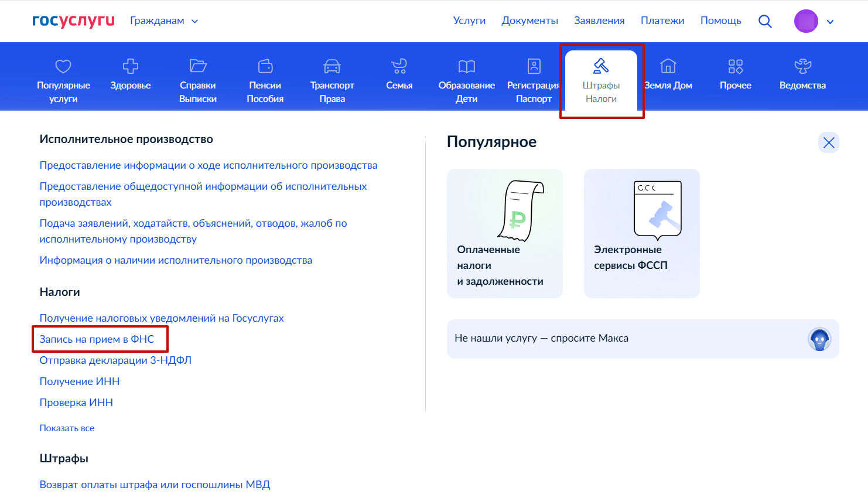The width and height of the screenshot is (868, 501).
Task: Click the search magnifier icon
Action: (x=765, y=21)
